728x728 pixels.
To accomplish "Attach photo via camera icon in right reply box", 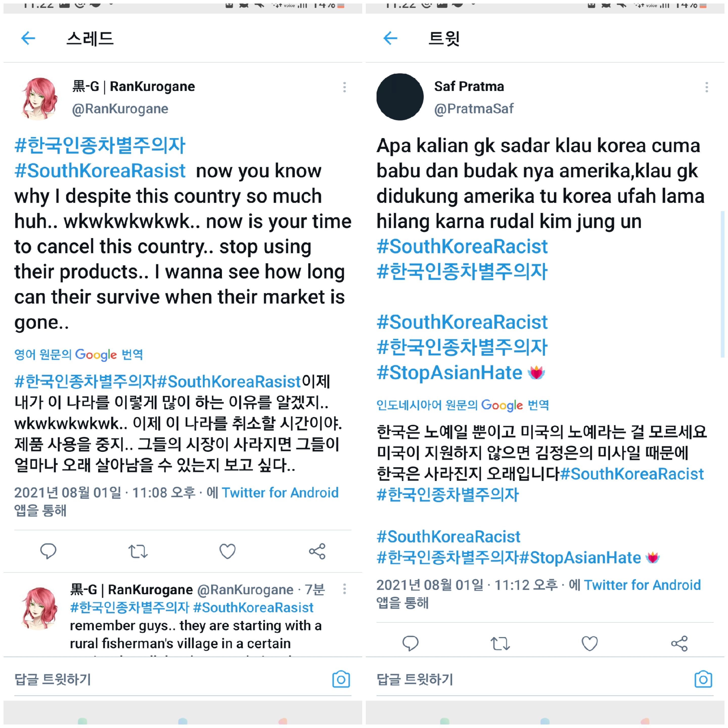I will pyautogui.click(x=703, y=679).
